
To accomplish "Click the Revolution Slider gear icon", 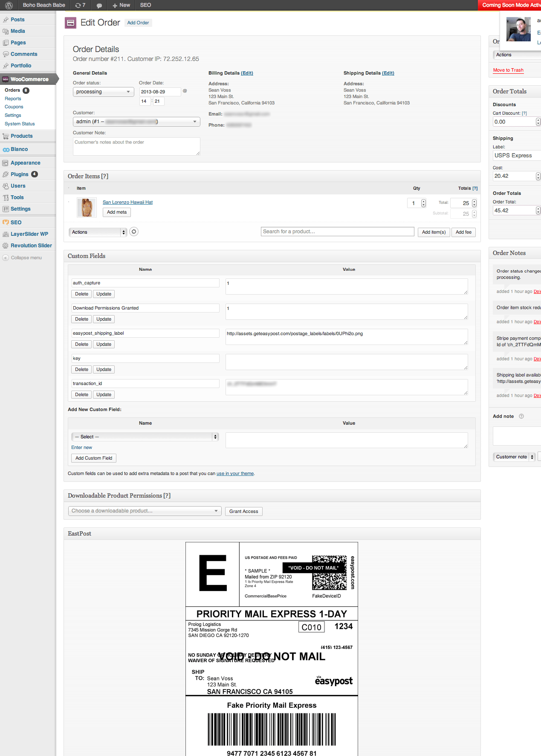I will point(6,246).
